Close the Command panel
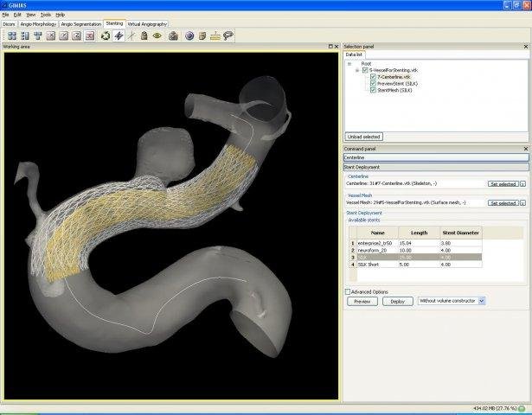The width and height of the screenshot is (532, 415). (x=526, y=149)
